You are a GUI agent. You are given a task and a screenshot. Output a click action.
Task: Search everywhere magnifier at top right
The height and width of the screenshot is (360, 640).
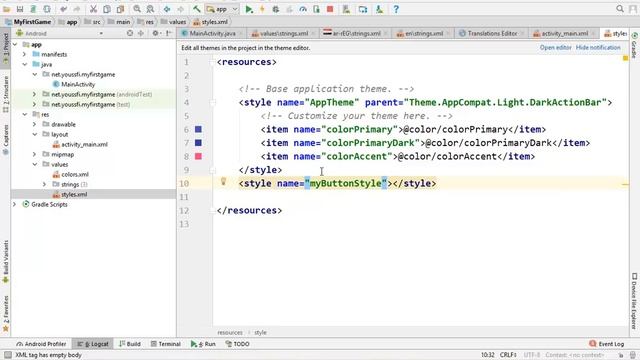(620, 9)
